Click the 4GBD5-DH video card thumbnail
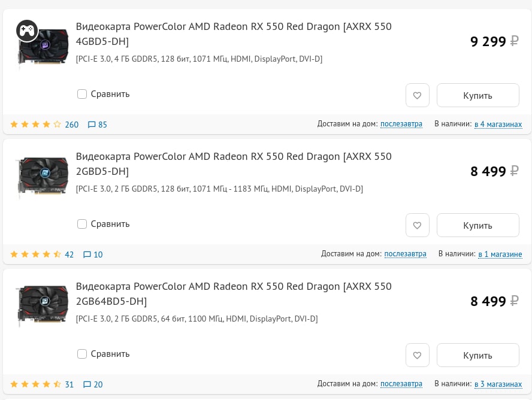532x400 pixels. click(43, 47)
